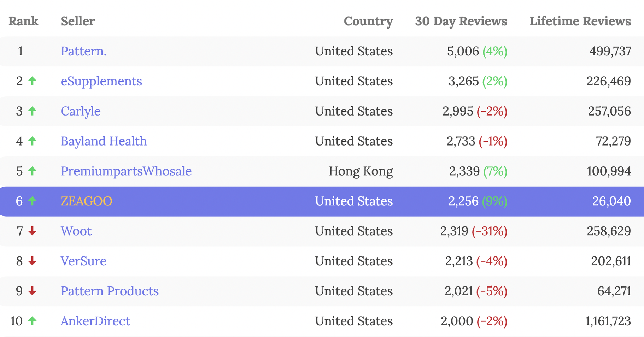The height and width of the screenshot is (337, 644).
Task: Click the red down arrow beside rank 9
Action: [33, 291]
